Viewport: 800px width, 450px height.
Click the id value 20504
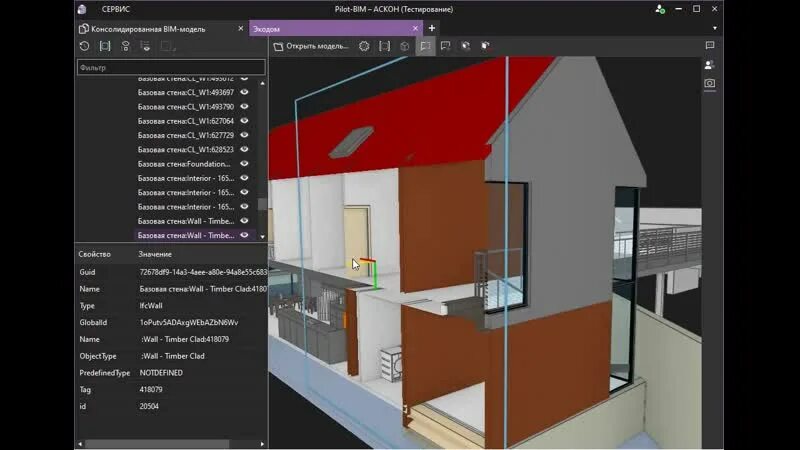[149, 407]
